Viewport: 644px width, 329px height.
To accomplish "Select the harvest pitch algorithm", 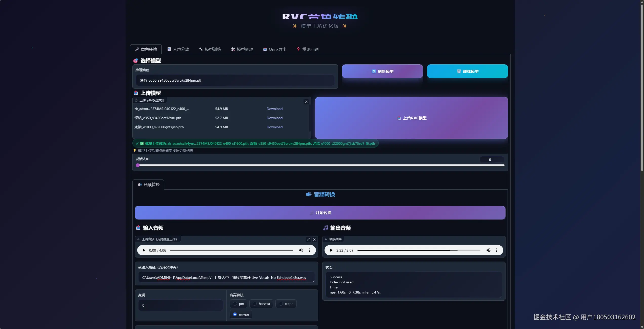I will pos(255,304).
